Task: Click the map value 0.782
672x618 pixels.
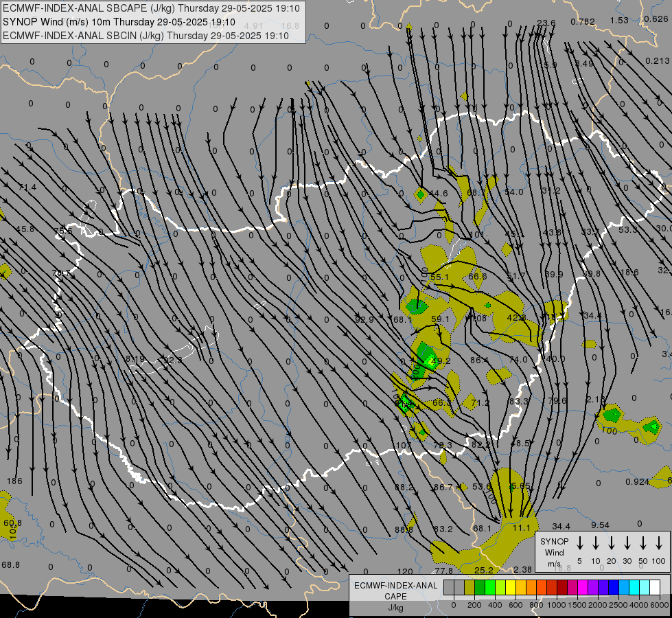Action: [x=583, y=21]
